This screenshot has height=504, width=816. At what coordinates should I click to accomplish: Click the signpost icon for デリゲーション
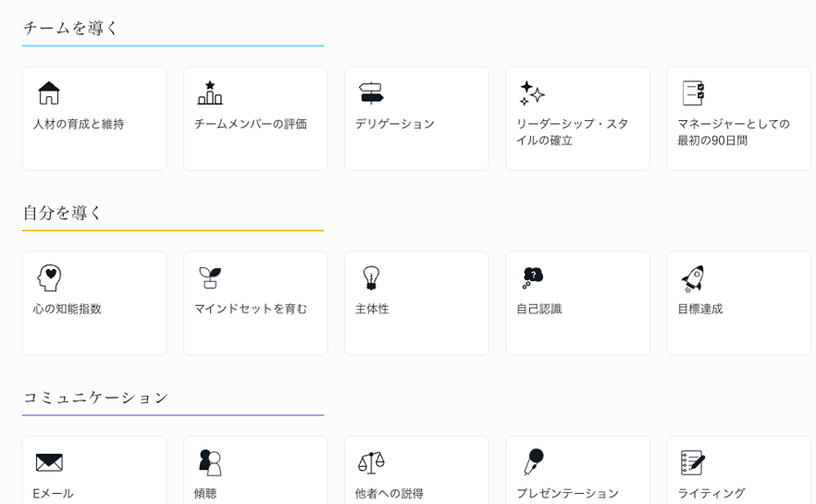(371, 92)
